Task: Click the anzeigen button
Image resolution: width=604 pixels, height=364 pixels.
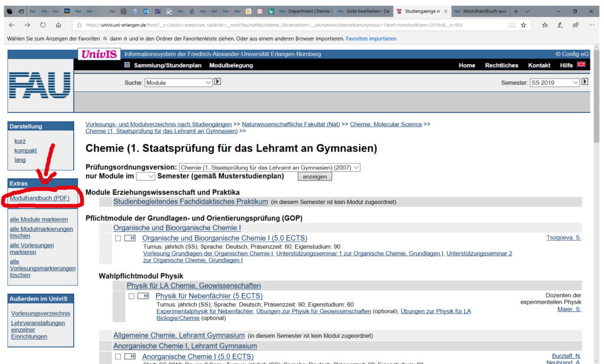Action: pos(314,176)
